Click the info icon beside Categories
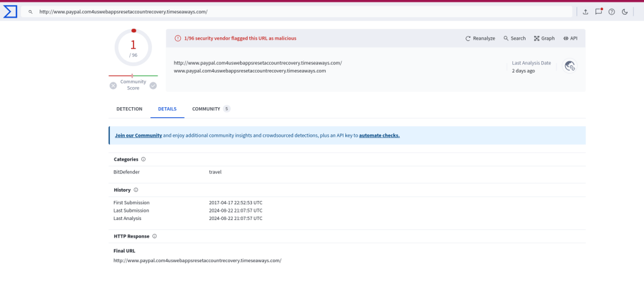Image resolution: width=644 pixels, height=288 pixels. pyautogui.click(x=144, y=159)
